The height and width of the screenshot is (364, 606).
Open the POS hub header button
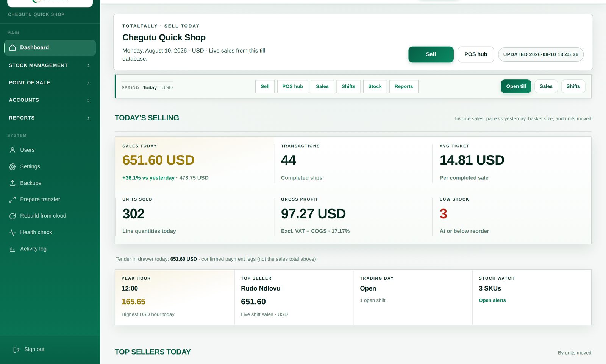tap(476, 54)
